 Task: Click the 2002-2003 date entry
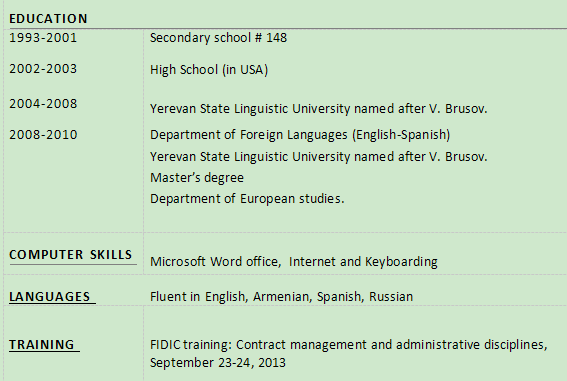(43, 69)
